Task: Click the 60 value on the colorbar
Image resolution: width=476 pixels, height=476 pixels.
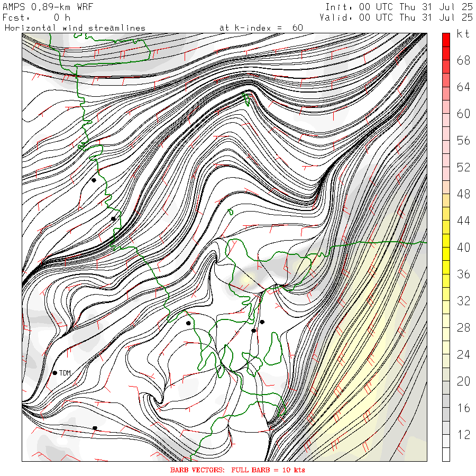Action: [463, 114]
